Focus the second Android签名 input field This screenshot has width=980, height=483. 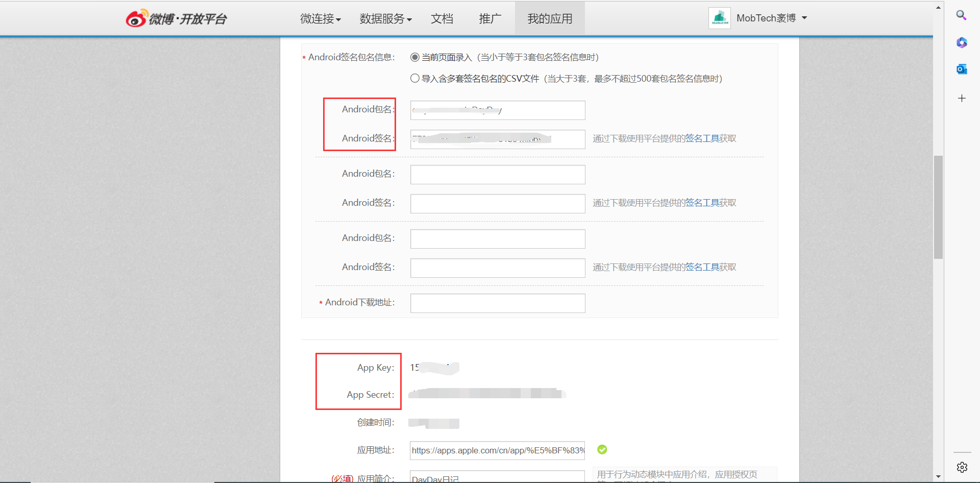coord(498,204)
